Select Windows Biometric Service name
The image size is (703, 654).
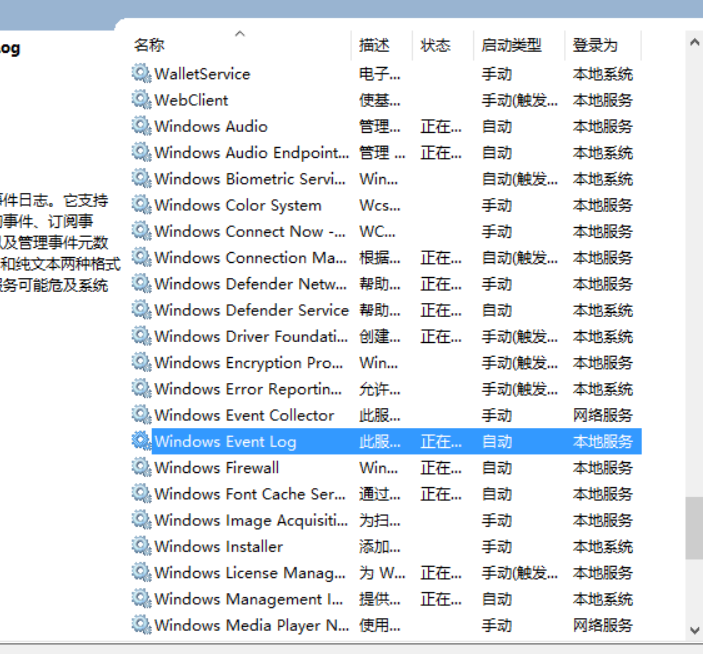[250, 179]
